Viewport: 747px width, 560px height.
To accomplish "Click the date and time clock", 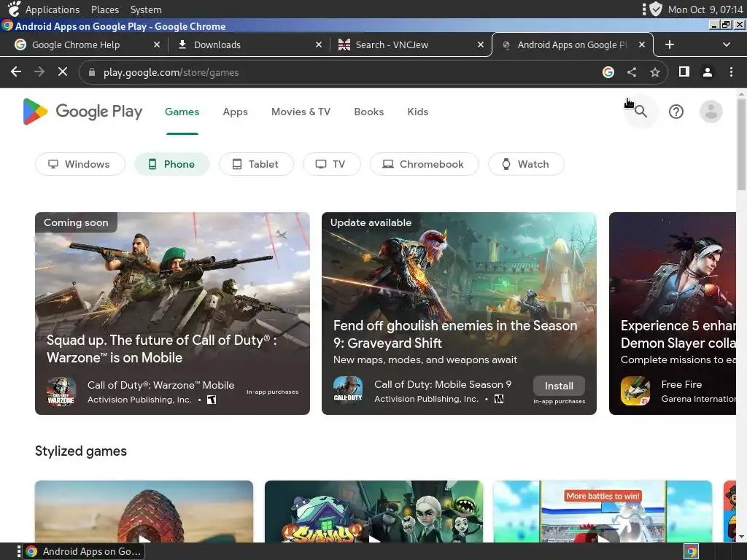I will click(705, 9).
